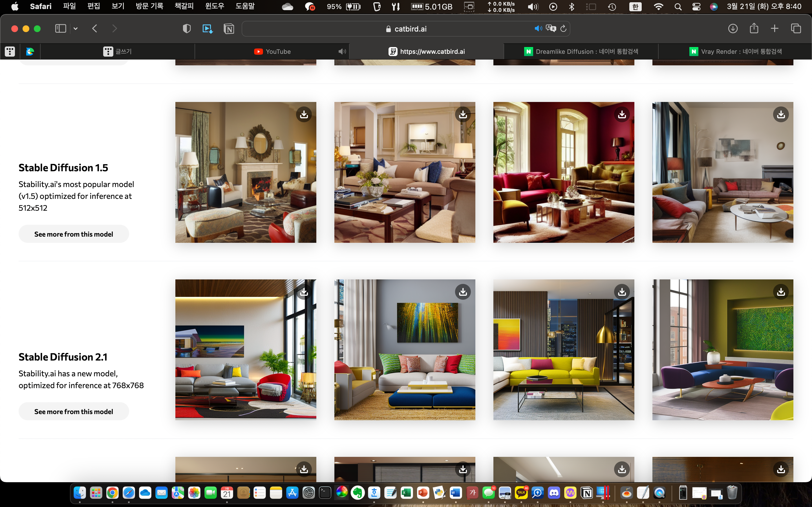Click See more from Stable Diffusion 2.1 model
Image resolution: width=812 pixels, height=507 pixels.
pyautogui.click(x=74, y=412)
